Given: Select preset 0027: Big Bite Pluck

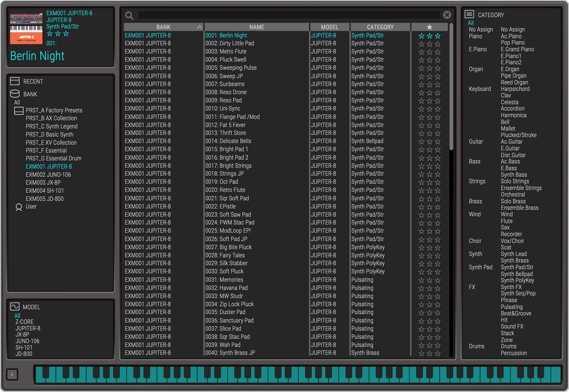Looking at the screenshot, I should click(x=228, y=247).
